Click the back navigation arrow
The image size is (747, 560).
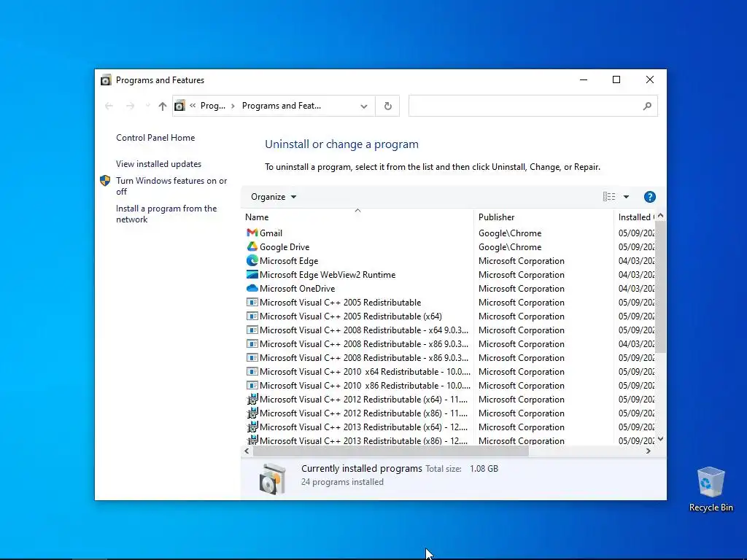(x=109, y=106)
